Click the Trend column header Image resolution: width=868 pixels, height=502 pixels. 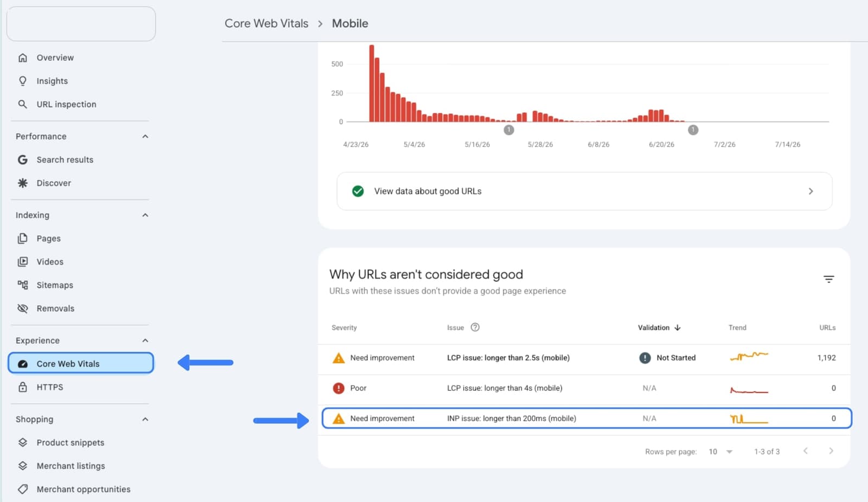(737, 327)
